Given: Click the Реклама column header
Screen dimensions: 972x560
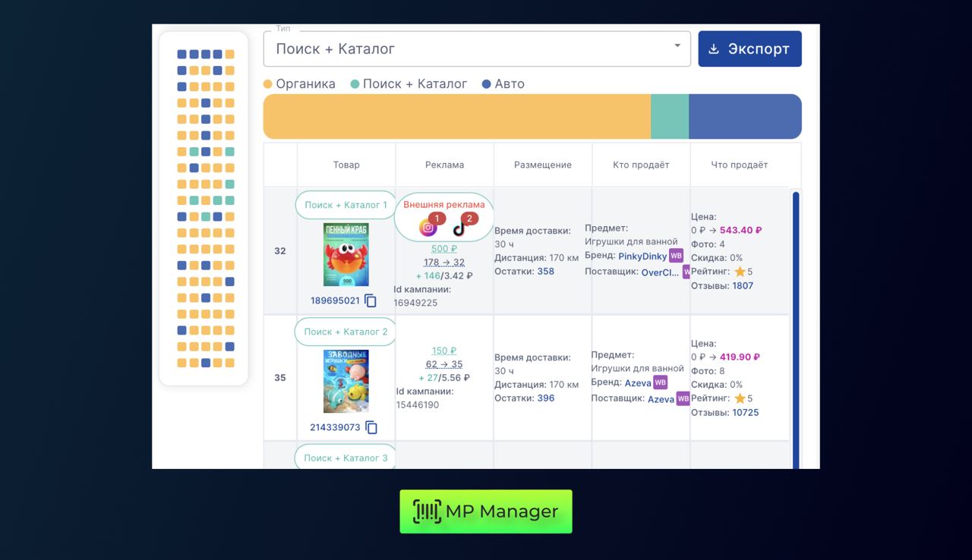Looking at the screenshot, I should (x=444, y=165).
